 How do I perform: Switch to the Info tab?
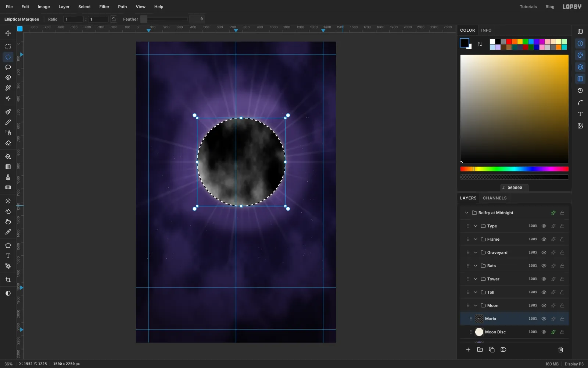click(486, 30)
